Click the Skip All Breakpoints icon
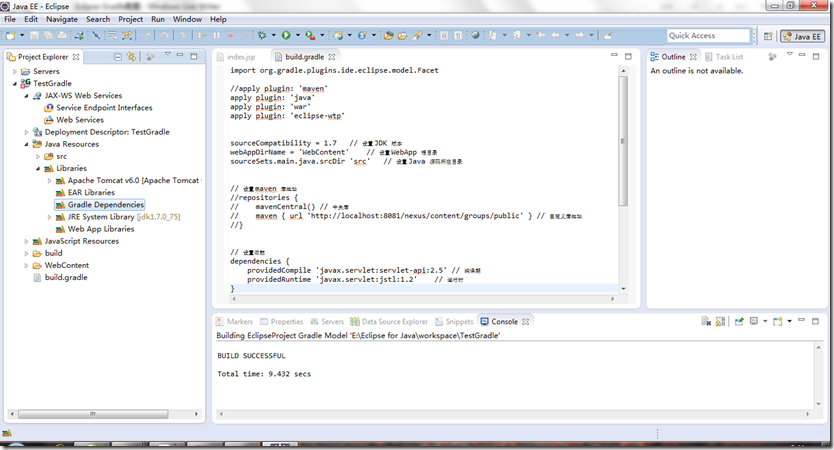The width and height of the screenshot is (834, 450). click(96, 36)
